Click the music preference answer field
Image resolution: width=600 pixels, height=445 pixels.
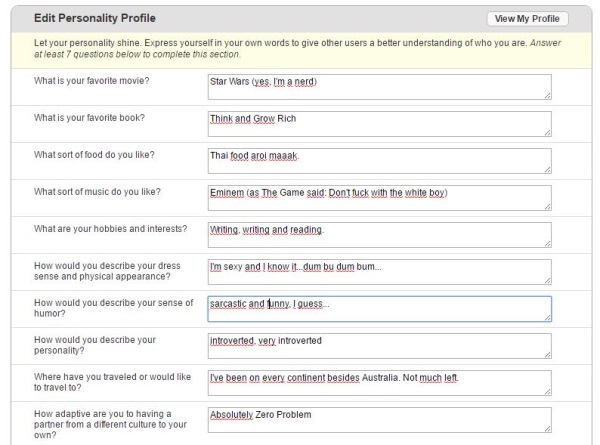pos(379,198)
